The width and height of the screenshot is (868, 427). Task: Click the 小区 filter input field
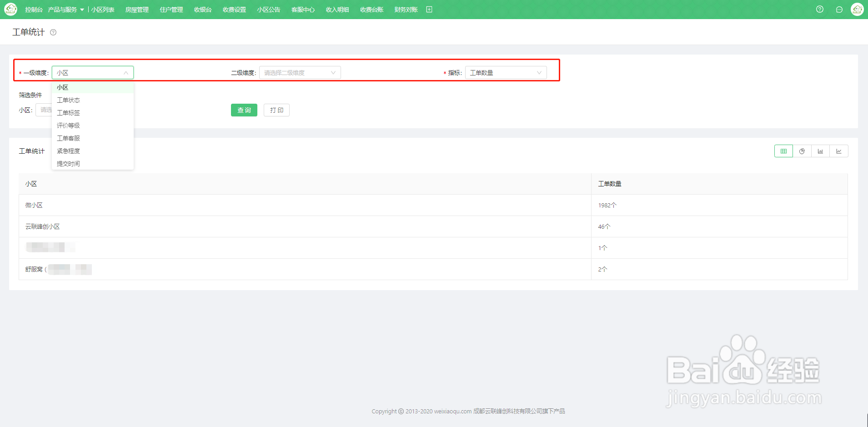click(x=44, y=110)
